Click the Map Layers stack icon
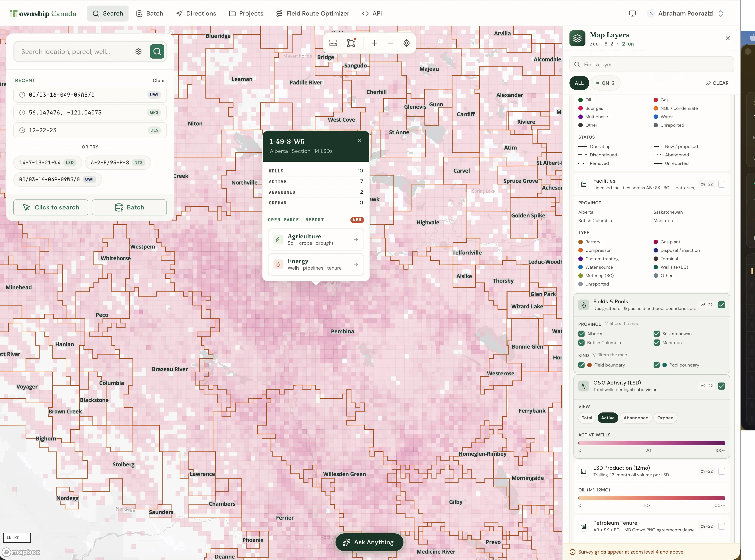This screenshot has width=755, height=560. click(x=577, y=39)
